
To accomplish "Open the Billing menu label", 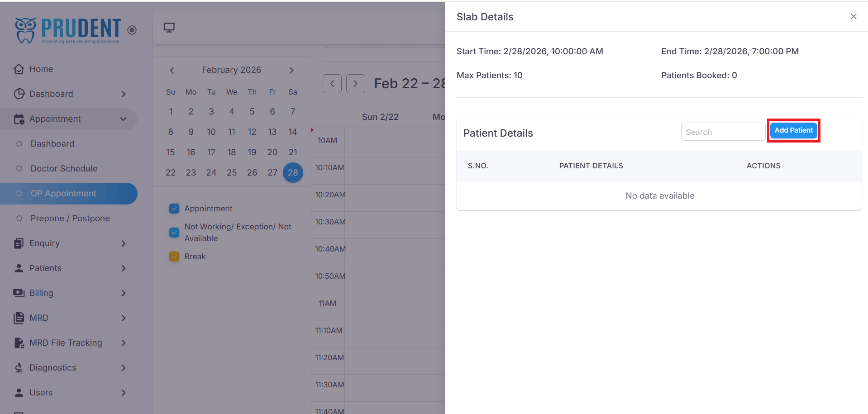I will (x=41, y=293).
